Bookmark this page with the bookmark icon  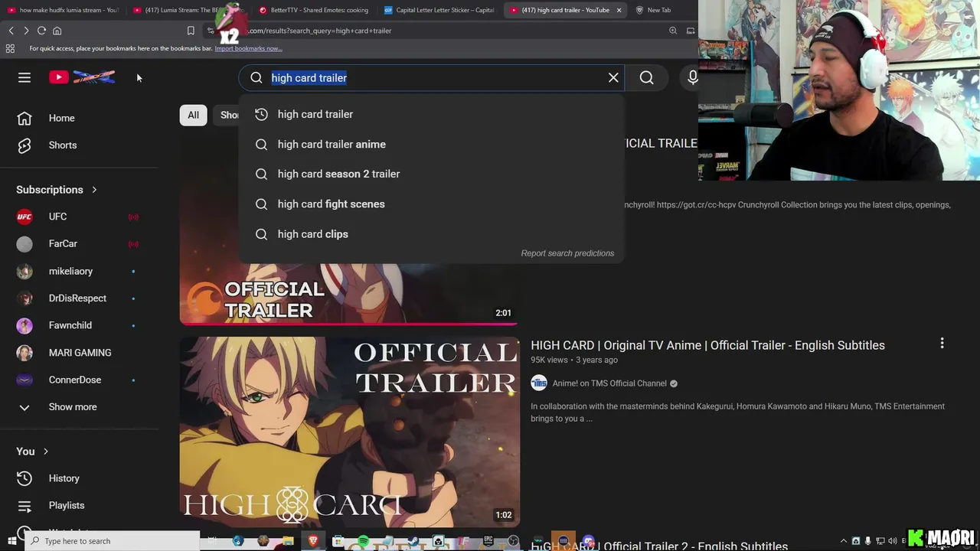[191, 31]
